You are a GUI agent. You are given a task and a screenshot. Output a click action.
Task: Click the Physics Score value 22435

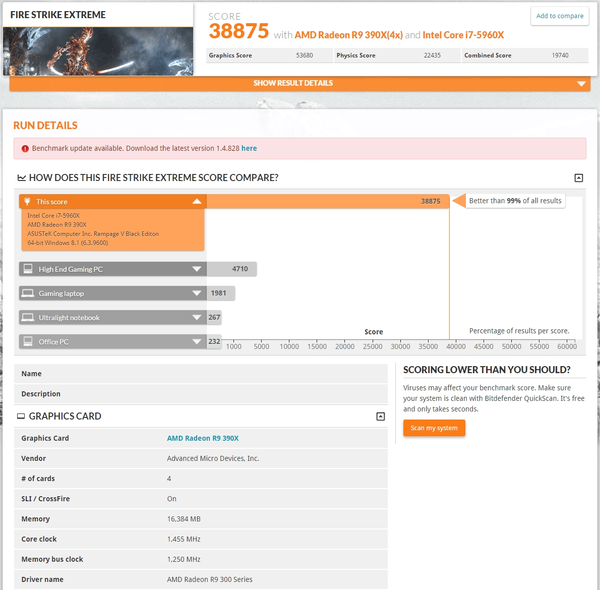tap(432, 55)
